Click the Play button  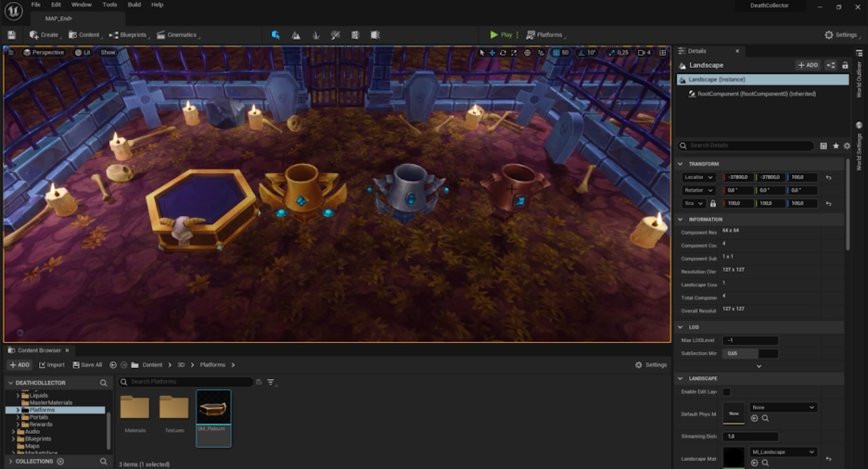(501, 35)
